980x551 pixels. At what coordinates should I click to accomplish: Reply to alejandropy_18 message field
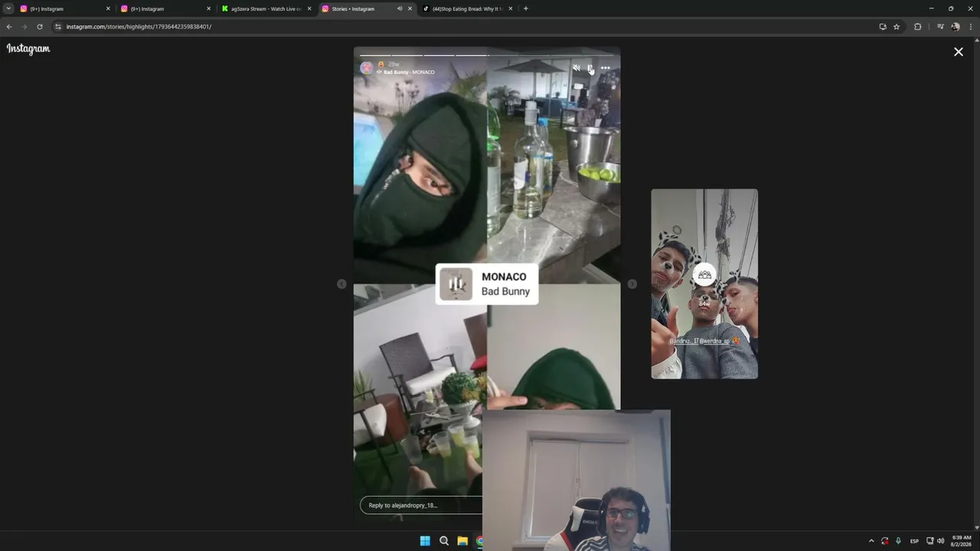pyautogui.click(x=421, y=505)
